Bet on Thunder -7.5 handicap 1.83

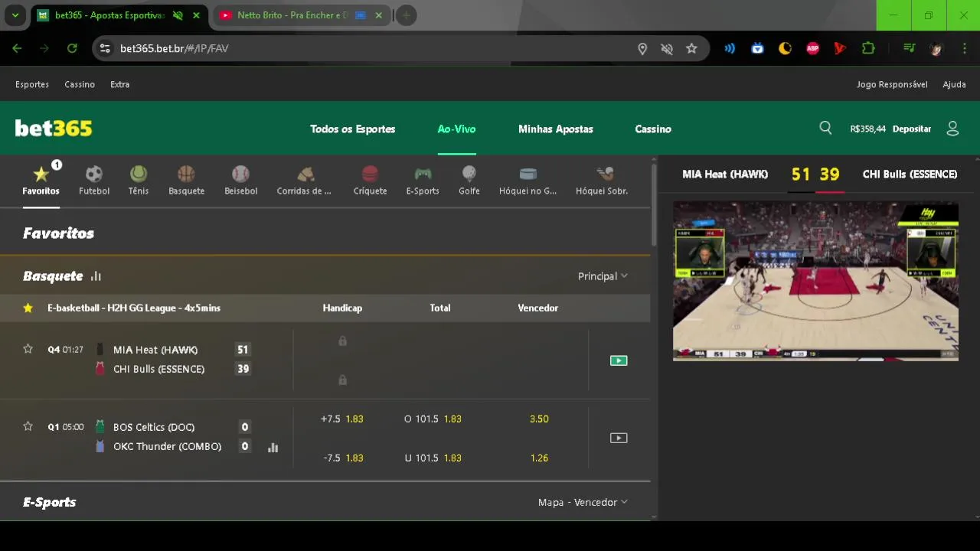pyautogui.click(x=342, y=458)
